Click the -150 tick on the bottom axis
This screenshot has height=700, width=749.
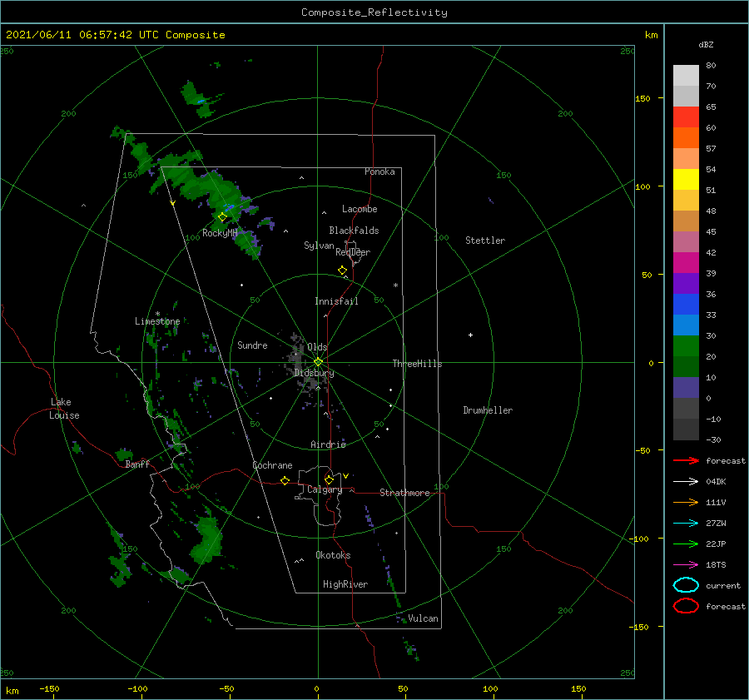point(49,688)
